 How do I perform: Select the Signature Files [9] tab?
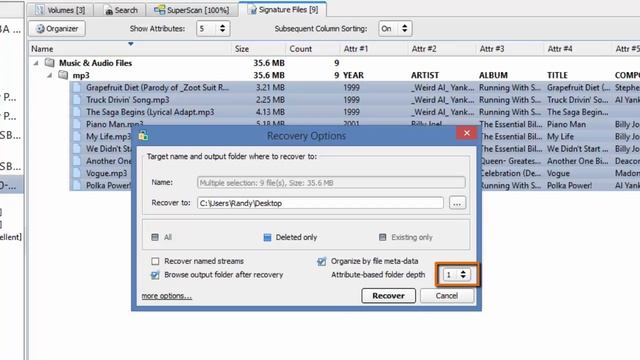coord(283,9)
